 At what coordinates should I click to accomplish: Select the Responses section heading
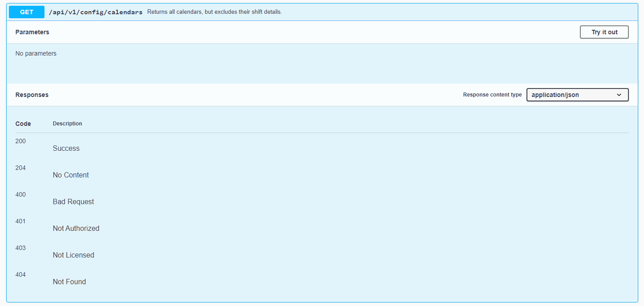(x=32, y=95)
